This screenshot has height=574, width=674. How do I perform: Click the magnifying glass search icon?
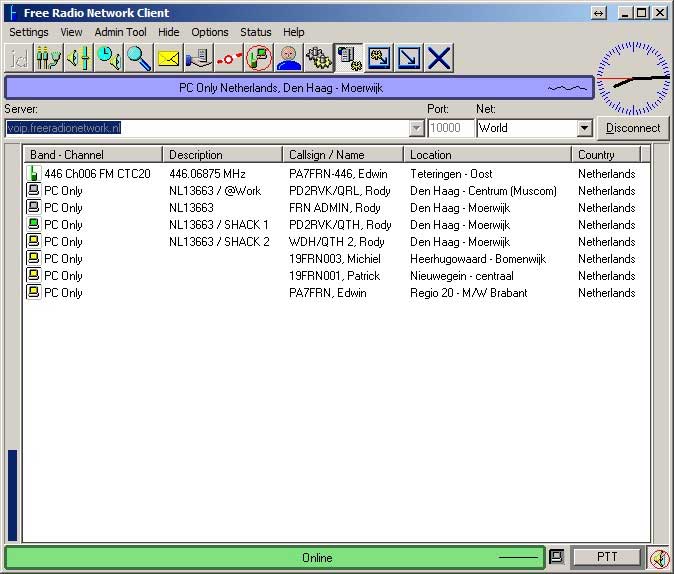(x=139, y=58)
